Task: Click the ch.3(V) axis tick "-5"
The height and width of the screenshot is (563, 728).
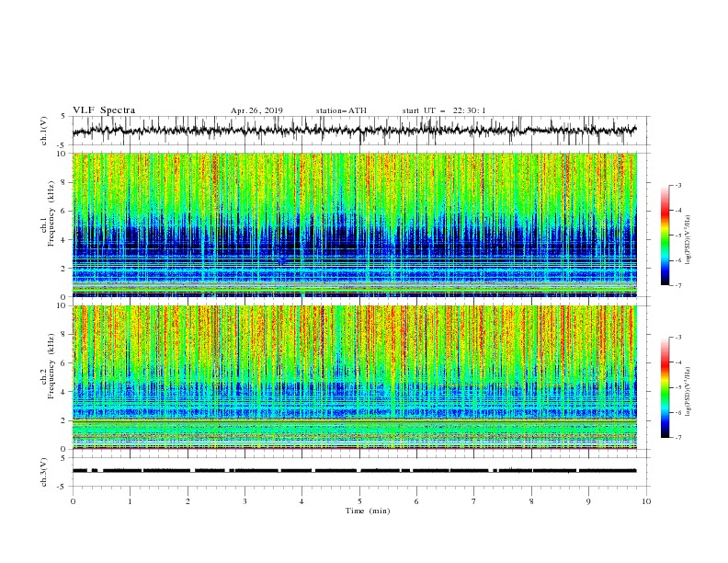Action: pos(63,487)
